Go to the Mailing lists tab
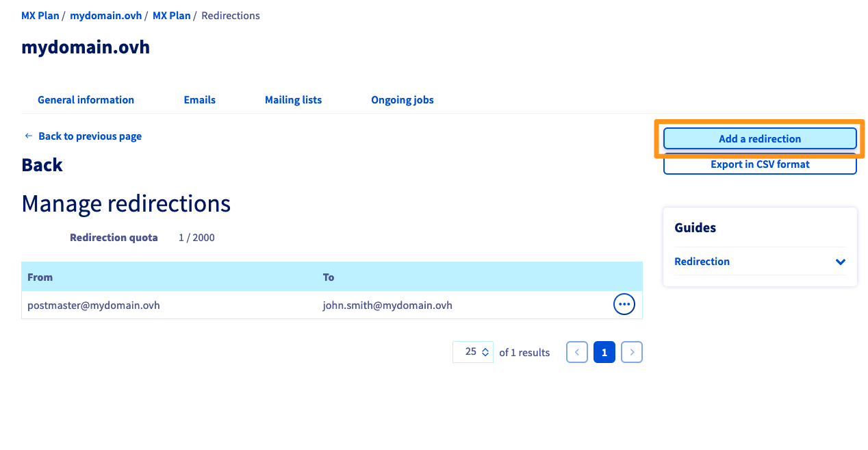 click(293, 100)
